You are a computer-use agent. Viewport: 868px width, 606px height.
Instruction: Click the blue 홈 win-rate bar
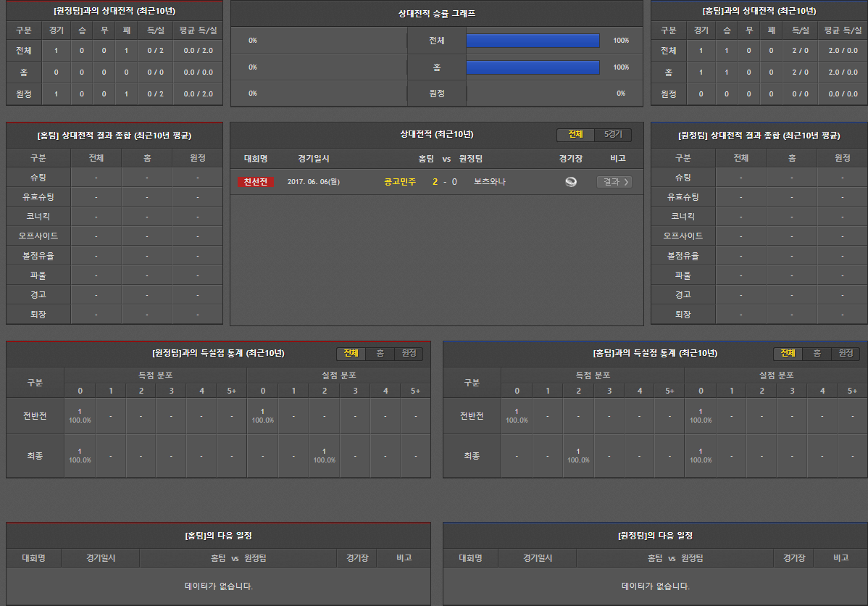(533, 67)
